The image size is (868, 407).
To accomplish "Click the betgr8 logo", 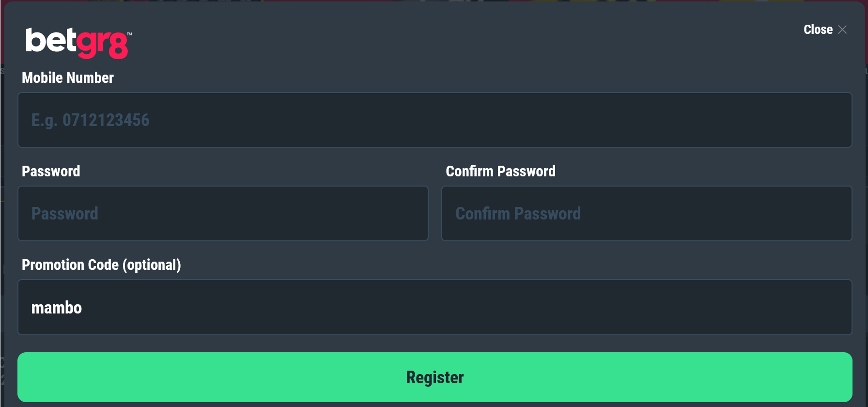I will [x=77, y=44].
